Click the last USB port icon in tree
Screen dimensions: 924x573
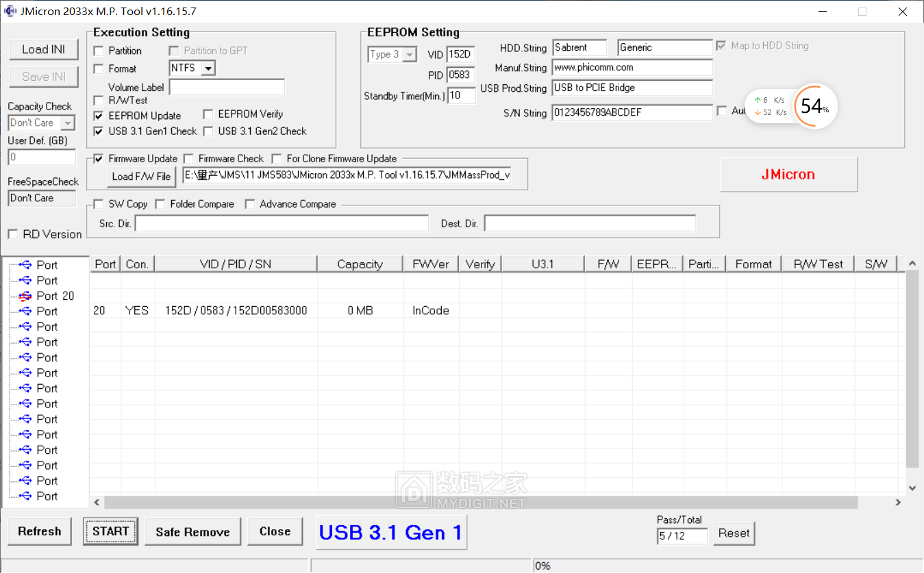(x=25, y=496)
